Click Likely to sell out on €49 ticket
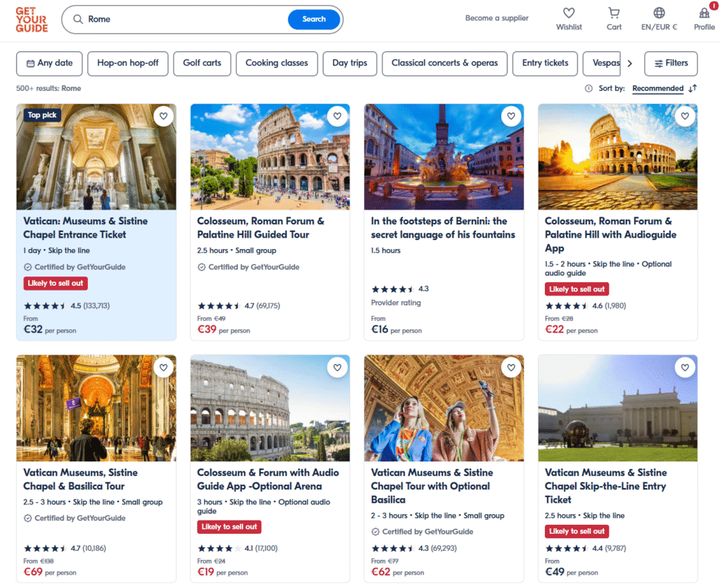Image resolution: width=720 pixels, height=588 pixels. (x=577, y=532)
